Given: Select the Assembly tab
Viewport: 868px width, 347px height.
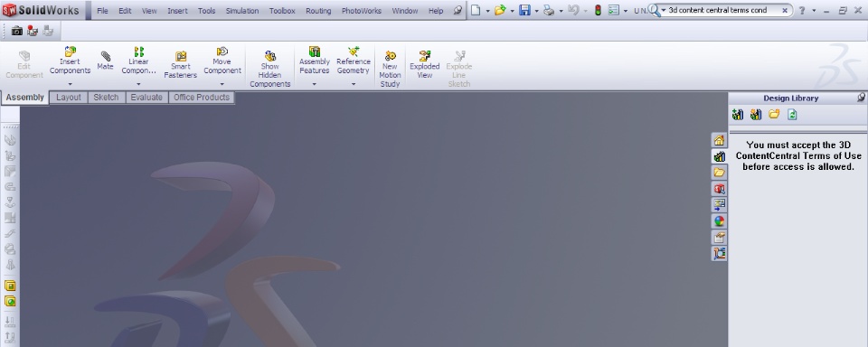Looking at the screenshot, I should pos(25,98).
